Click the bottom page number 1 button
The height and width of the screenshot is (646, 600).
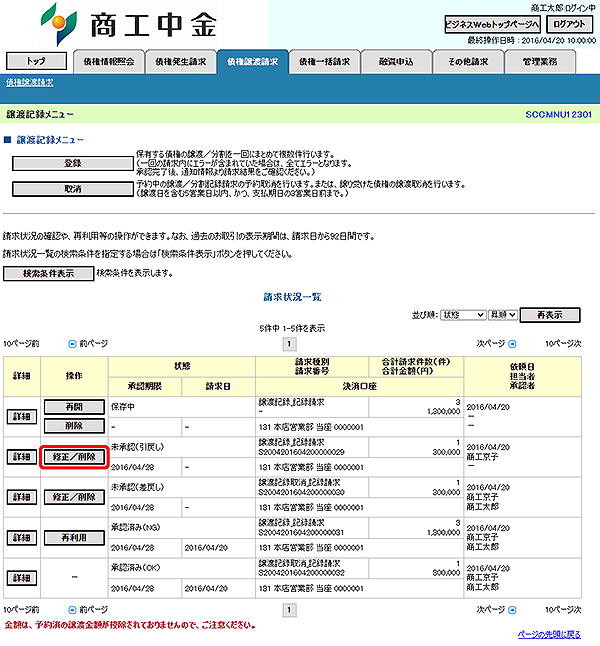tap(289, 610)
